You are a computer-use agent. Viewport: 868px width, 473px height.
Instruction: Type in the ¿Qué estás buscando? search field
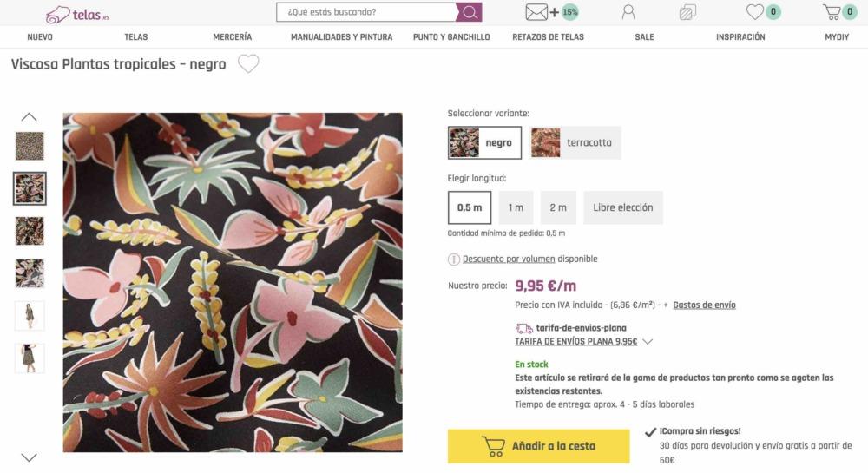[x=366, y=12]
